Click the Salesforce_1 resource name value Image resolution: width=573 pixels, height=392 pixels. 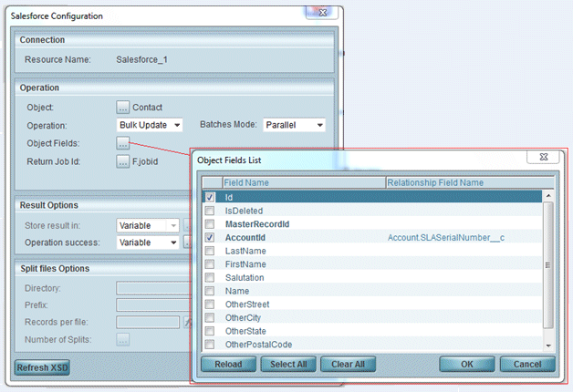coord(141,59)
